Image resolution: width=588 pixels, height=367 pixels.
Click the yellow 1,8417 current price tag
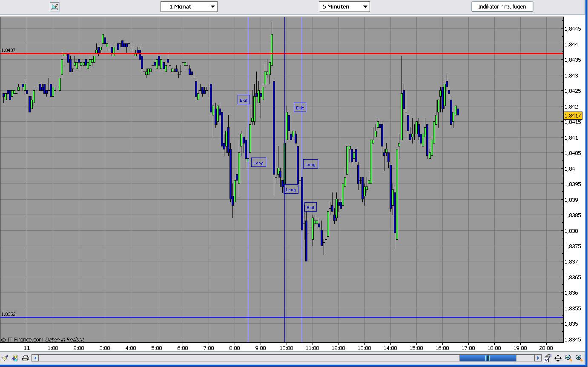573,115
